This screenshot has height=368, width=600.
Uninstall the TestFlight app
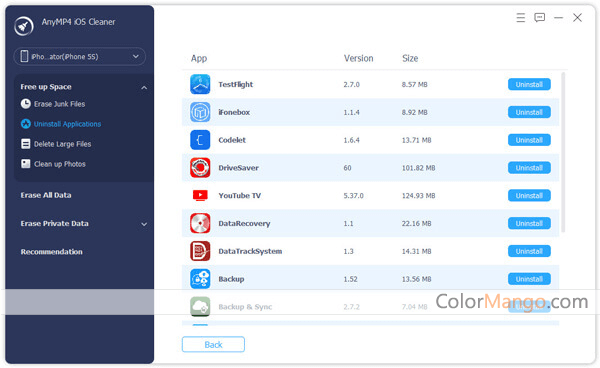[x=529, y=84]
